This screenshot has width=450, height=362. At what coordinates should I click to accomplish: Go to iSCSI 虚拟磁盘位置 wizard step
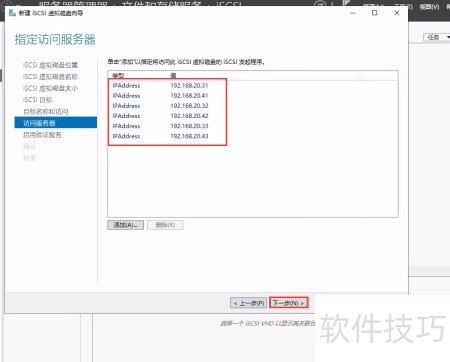click(50, 65)
